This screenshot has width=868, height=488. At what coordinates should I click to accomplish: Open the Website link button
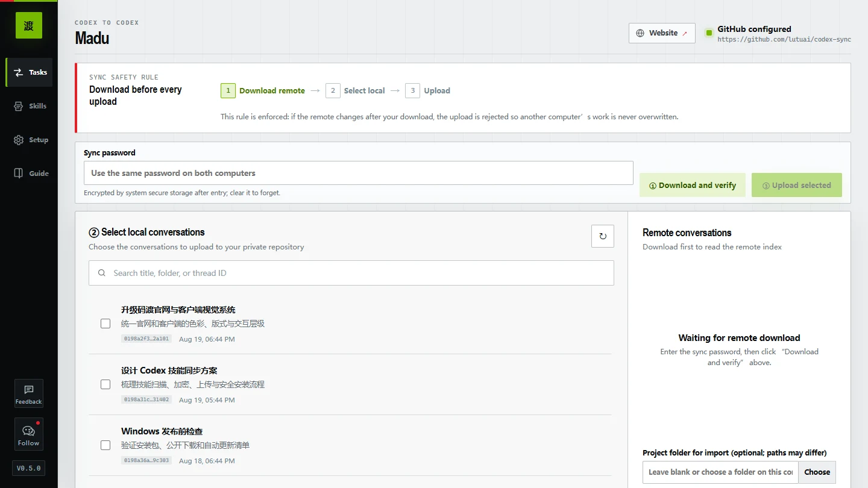tap(662, 33)
